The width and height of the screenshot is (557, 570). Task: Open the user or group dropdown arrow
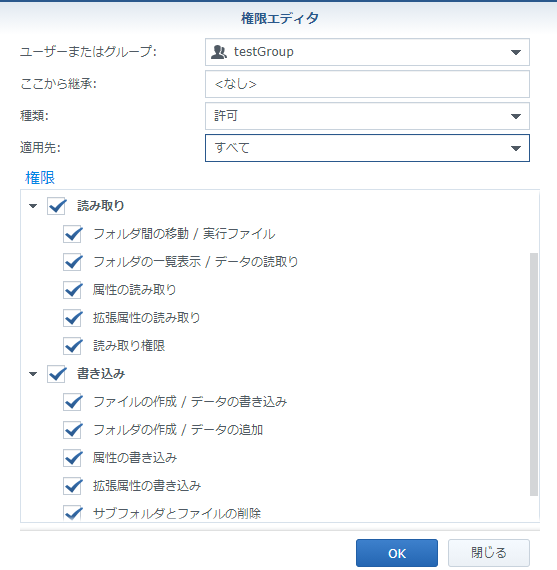[x=516, y=52]
